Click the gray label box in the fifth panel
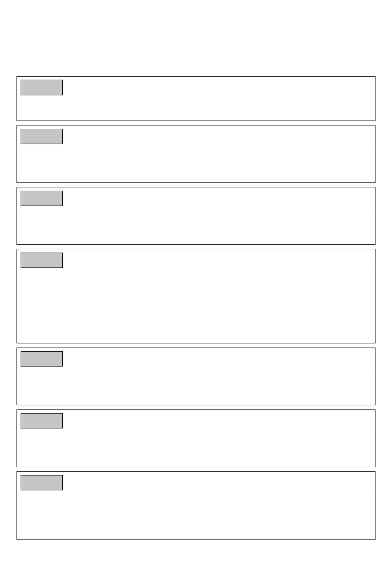Screen dimensions: 392x563 click(x=42, y=359)
